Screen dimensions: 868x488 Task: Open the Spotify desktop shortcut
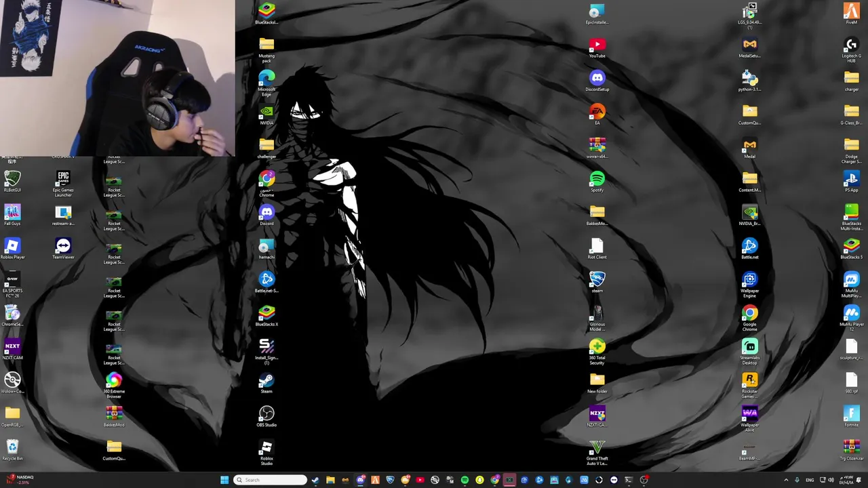click(597, 182)
